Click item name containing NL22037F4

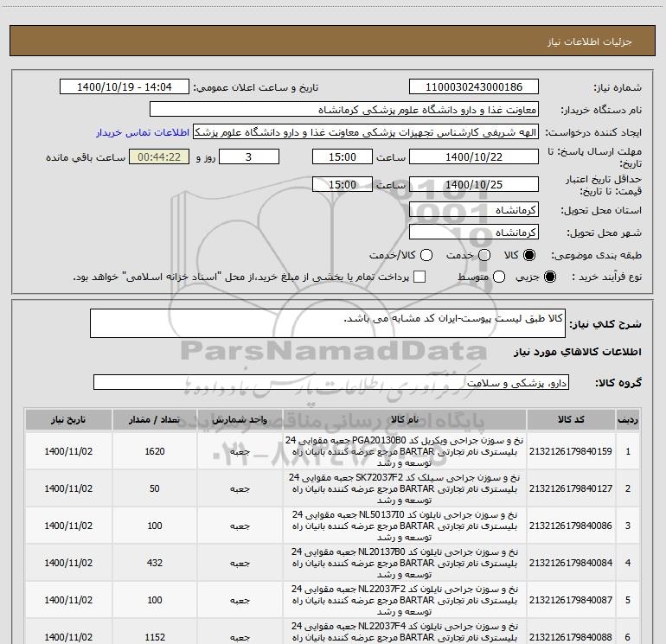[x=405, y=632]
